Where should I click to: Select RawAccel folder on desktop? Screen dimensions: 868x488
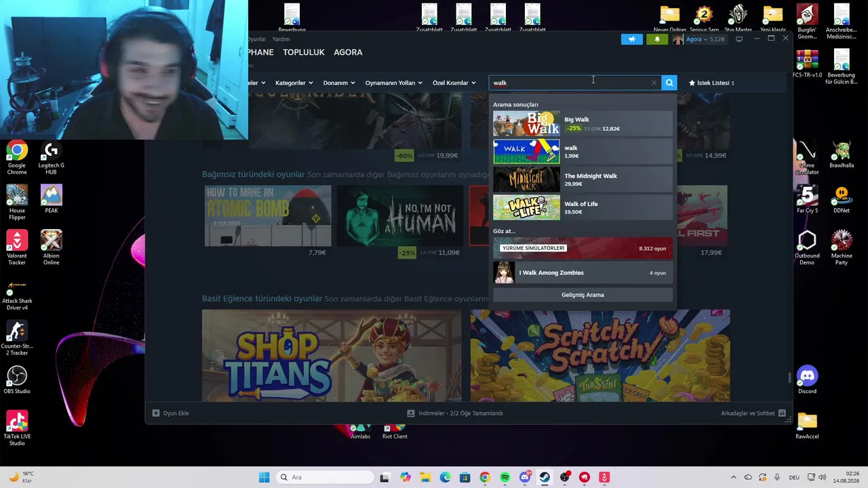pos(807,425)
